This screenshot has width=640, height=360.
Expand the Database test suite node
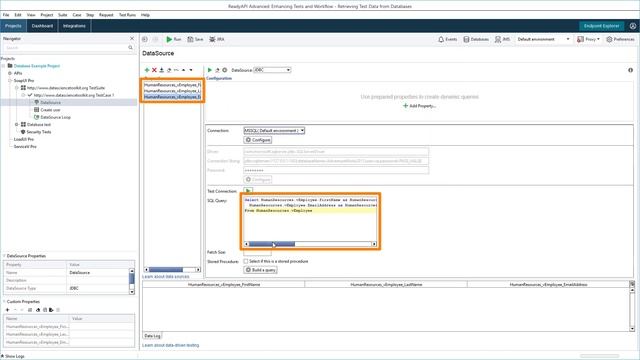pos(17,124)
